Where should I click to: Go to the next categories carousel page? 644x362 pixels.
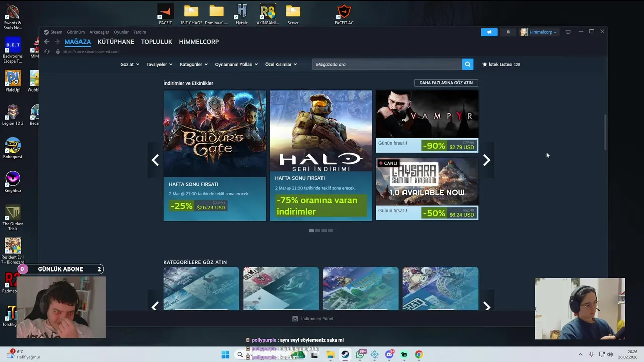tap(486, 306)
